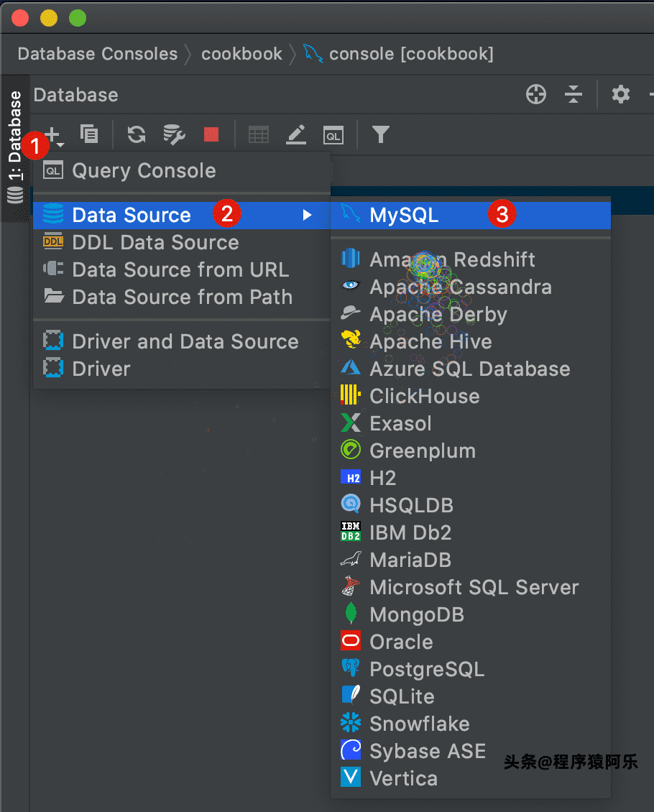Click the Edit Source pencil icon
Image resolution: width=654 pixels, height=812 pixels.
pyautogui.click(x=296, y=134)
